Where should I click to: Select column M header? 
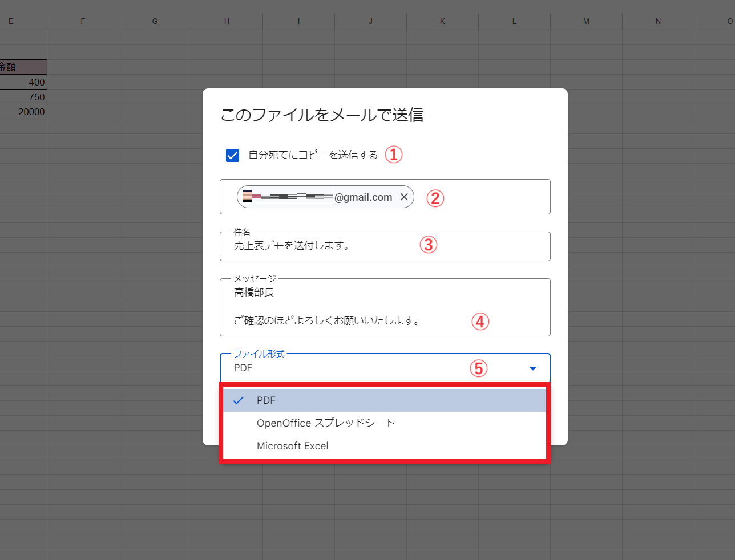pos(586,21)
